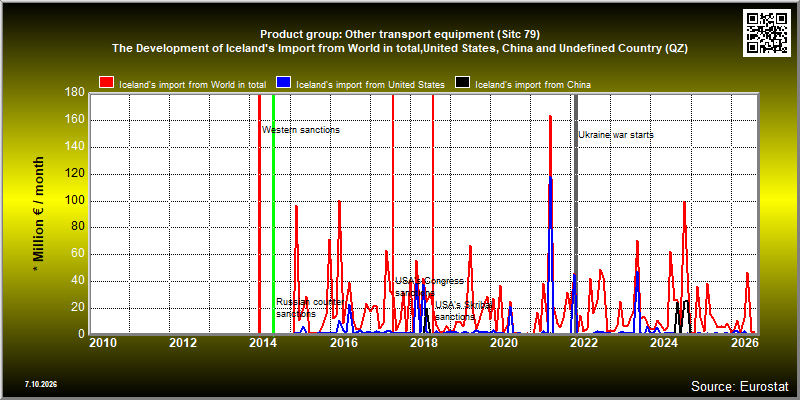
Task: Click the "USA's Skribal sanctions" annotation
Action: tap(464, 311)
